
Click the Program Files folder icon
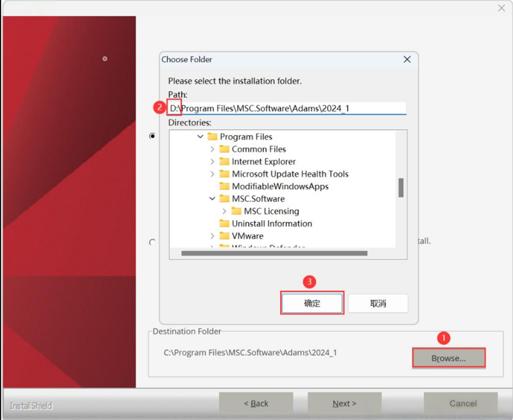pos(212,136)
